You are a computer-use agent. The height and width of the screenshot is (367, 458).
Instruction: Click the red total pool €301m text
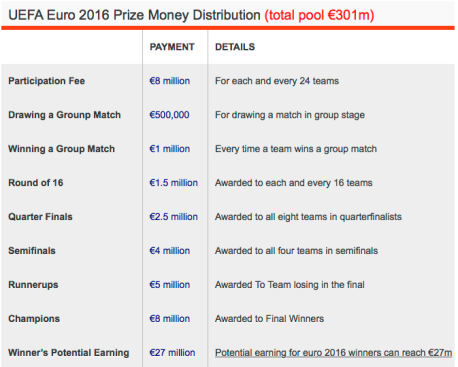click(x=319, y=15)
